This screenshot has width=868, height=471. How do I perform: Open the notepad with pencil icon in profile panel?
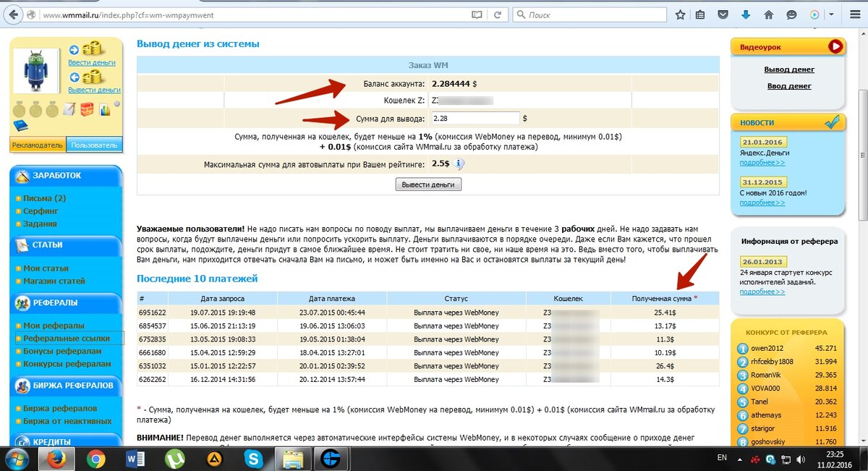pos(69,109)
